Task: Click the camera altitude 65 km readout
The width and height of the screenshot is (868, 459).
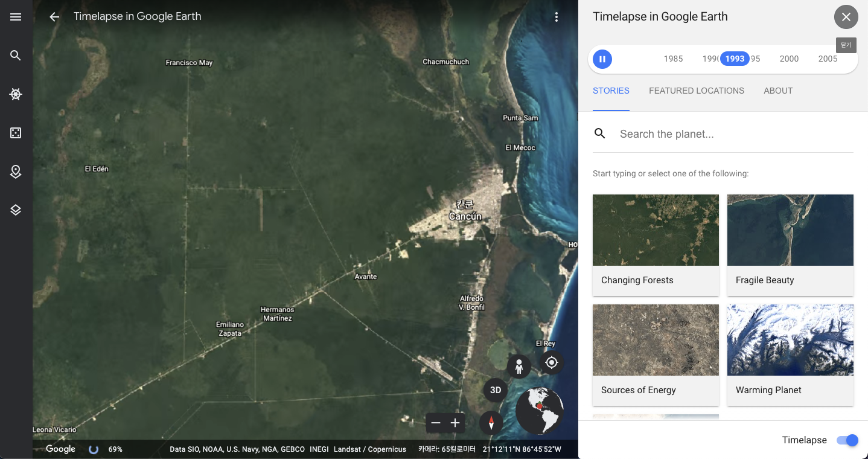Action: point(447,449)
